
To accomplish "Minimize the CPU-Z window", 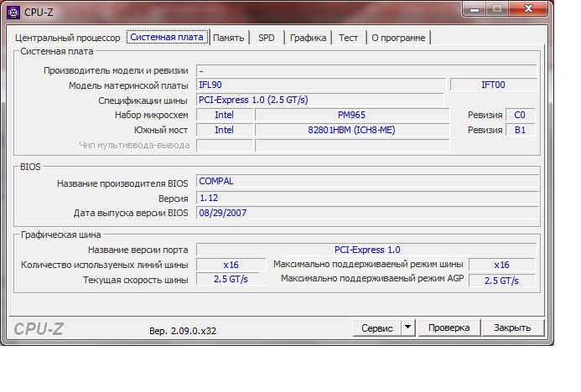I will 475,9.
